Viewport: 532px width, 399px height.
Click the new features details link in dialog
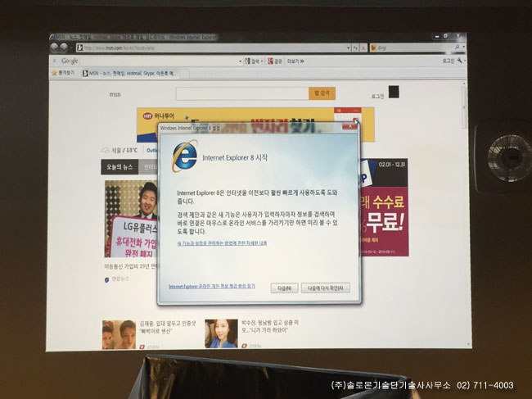(x=222, y=243)
